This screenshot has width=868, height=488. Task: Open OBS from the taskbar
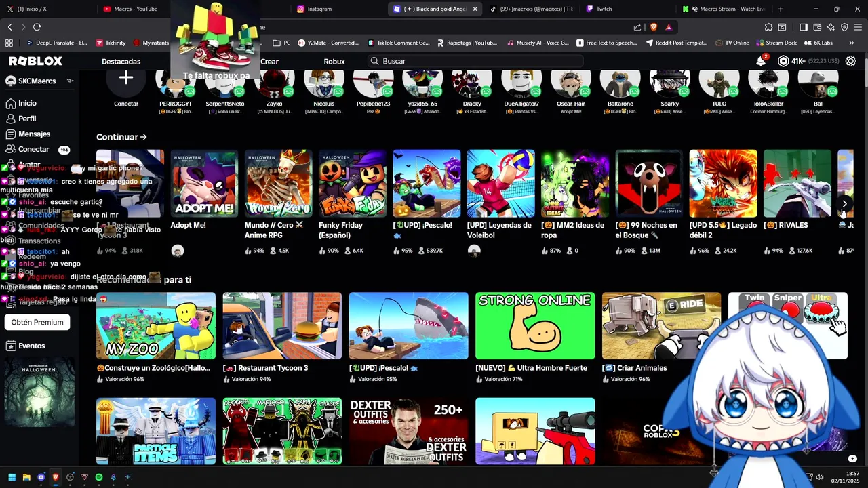70,477
